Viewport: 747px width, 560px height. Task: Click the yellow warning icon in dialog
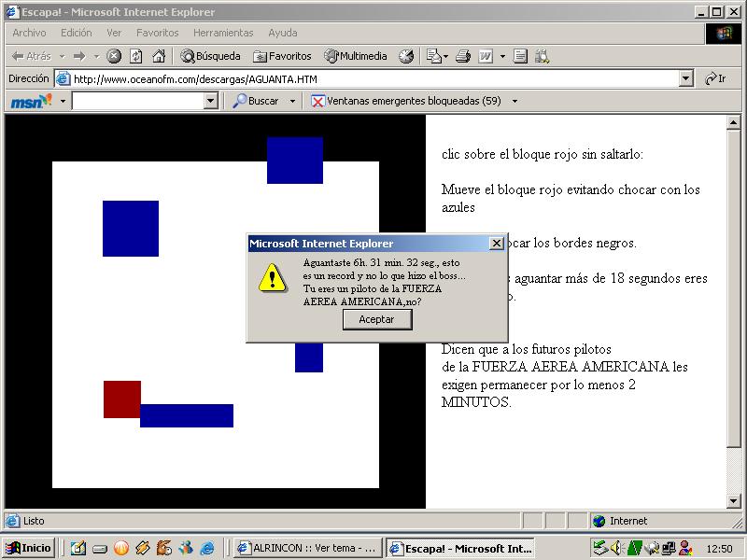(x=272, y=277)
